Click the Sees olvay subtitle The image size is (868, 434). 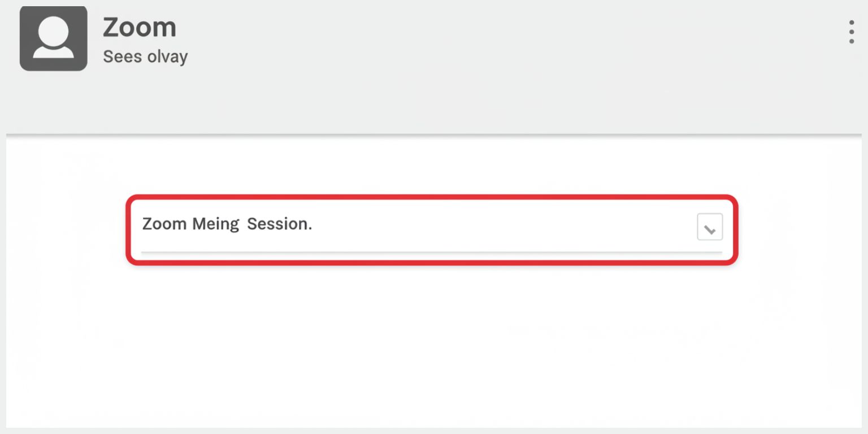[145, 57]
